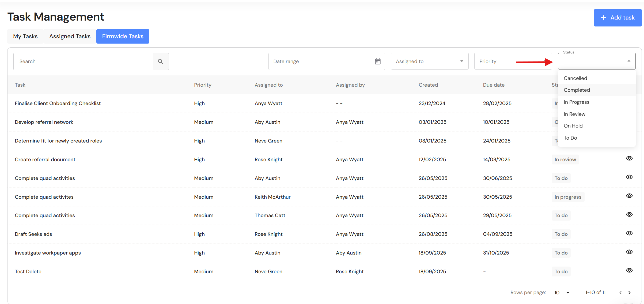The height and width of the screenshot is (304, 644).
Task: Go to the next page of results
Action: point(630,293)
